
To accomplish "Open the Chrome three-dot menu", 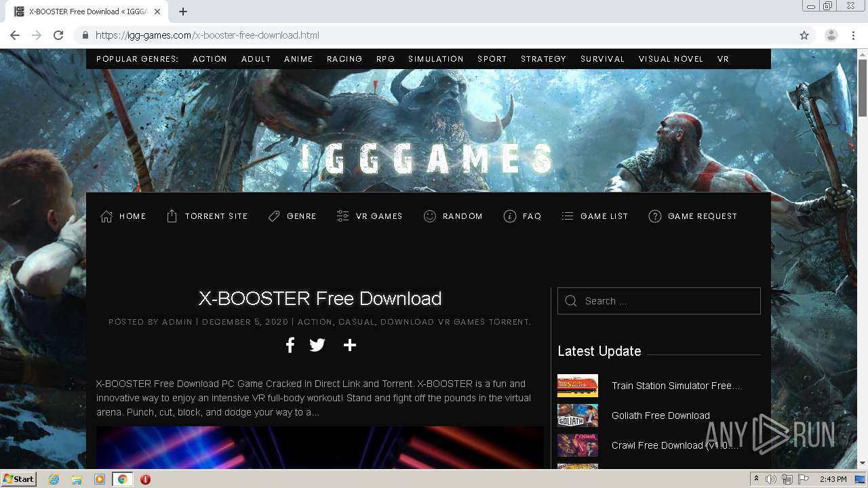I will coord(854,35).
